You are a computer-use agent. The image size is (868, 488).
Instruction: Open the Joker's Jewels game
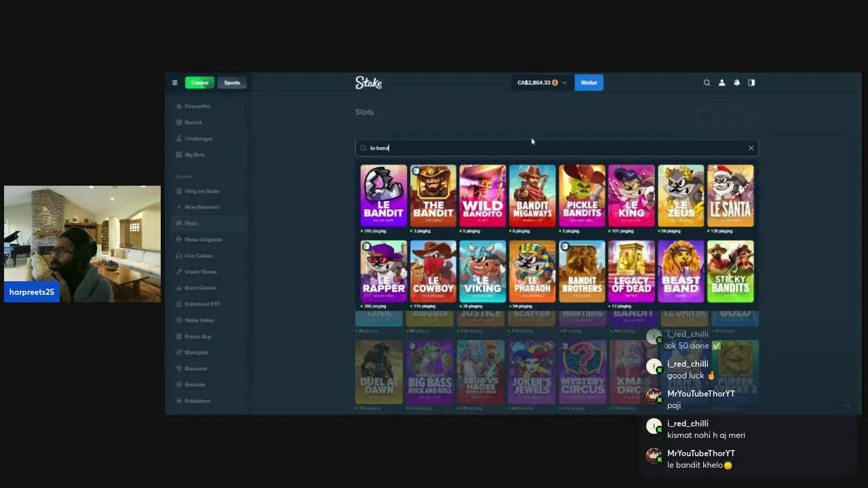click(x=532, y=372)
